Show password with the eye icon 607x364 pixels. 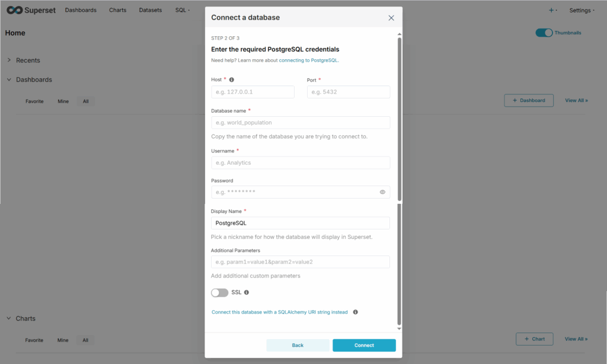pos(382,192)
